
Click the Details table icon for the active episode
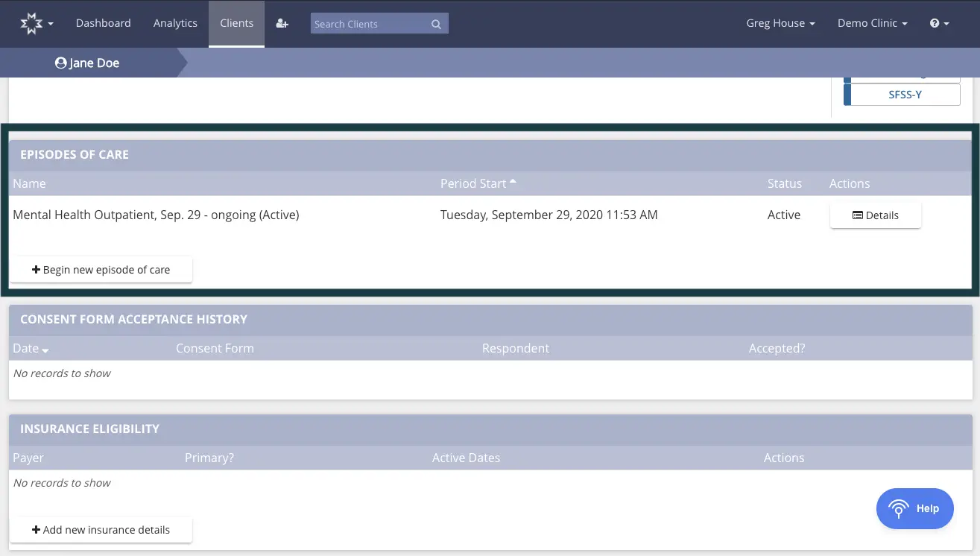coord(859,215)
